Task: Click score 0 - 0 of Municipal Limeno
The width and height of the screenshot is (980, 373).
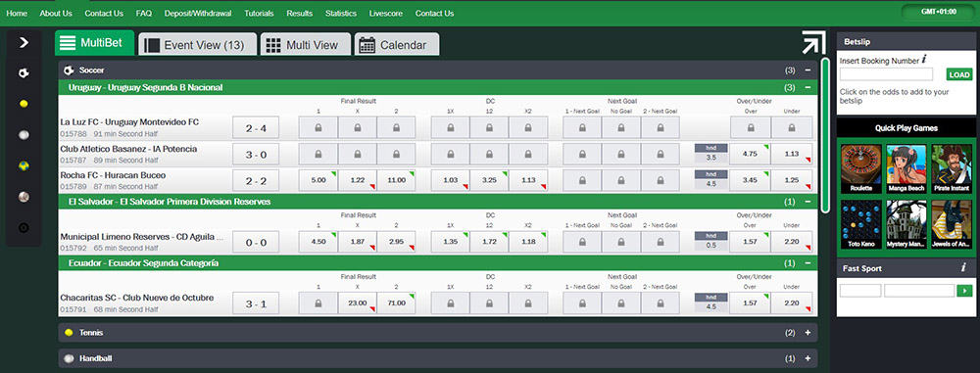Action: point(256,242)
